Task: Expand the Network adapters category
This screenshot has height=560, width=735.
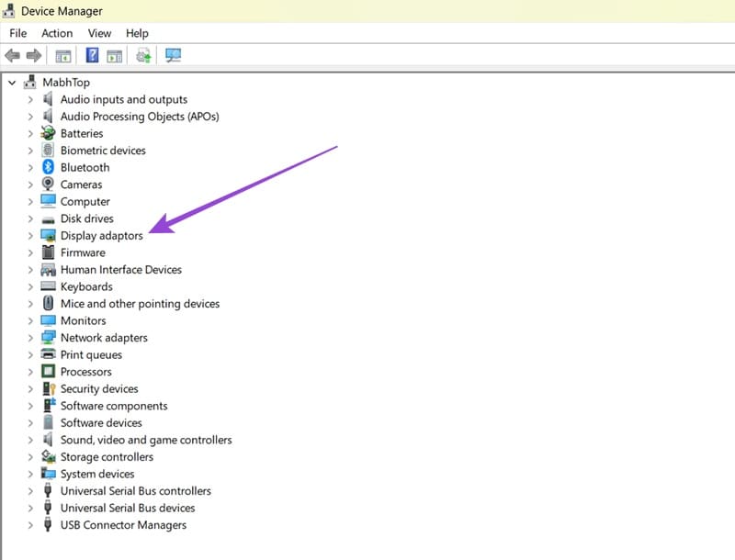Action: (x=30, y=337)
